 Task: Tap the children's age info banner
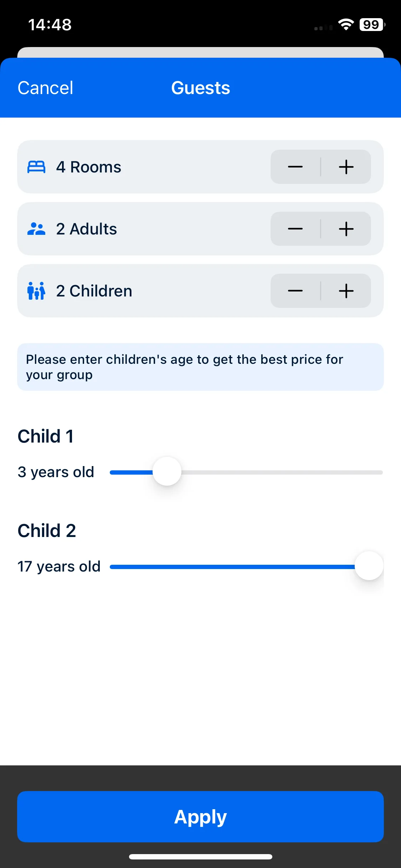pyautogui.click(x=200, y=367)
